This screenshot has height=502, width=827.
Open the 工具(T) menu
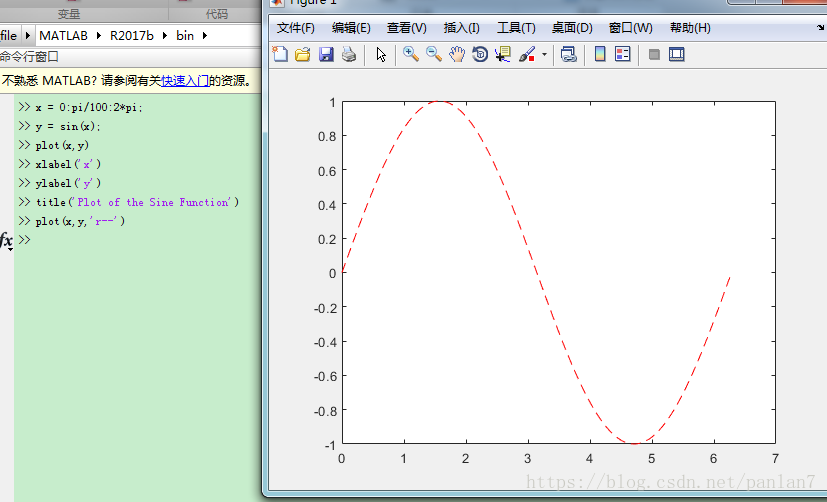coord(516,28)
